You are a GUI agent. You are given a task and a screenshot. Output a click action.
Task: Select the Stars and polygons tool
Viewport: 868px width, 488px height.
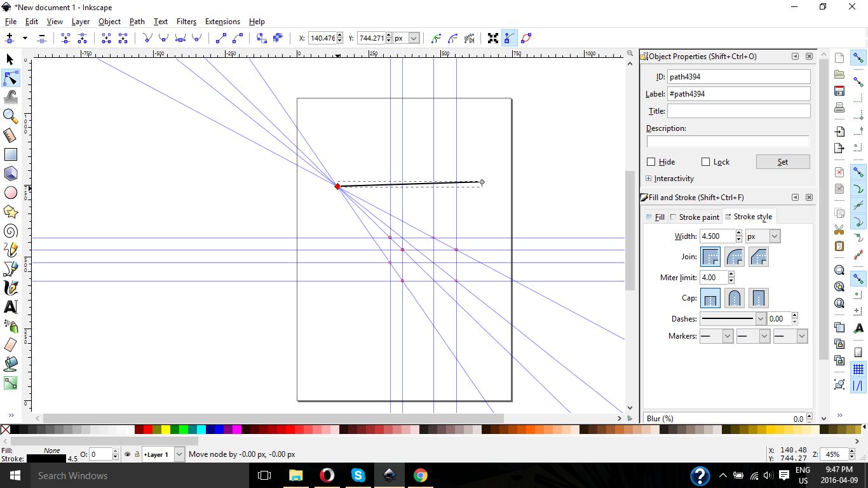point(10,211)
